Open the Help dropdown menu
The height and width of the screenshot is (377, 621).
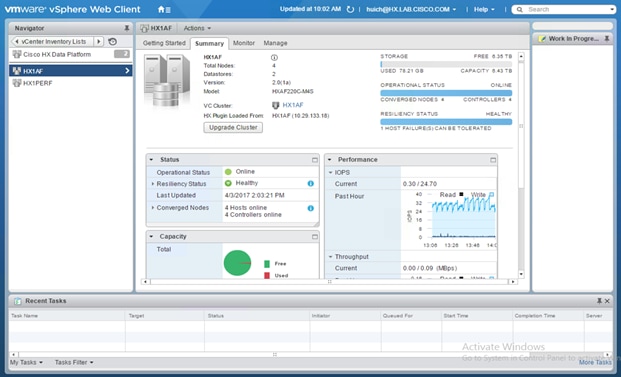tap(484, 10)
